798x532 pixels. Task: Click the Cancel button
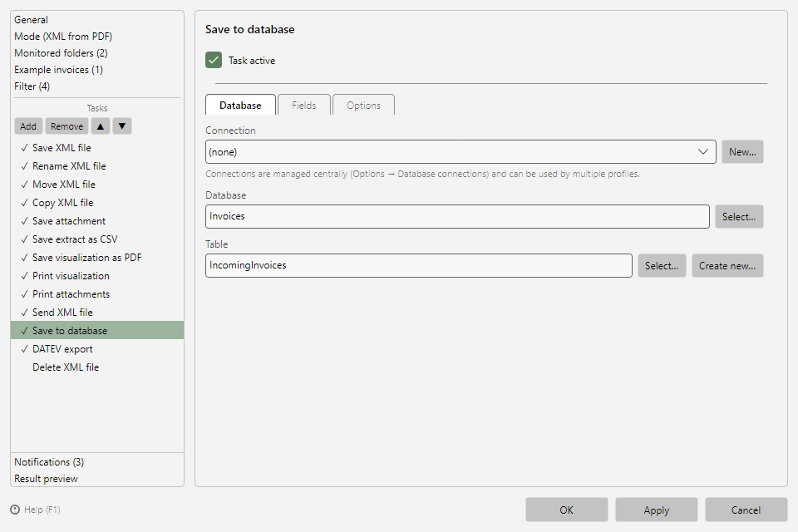coord(746,510)
